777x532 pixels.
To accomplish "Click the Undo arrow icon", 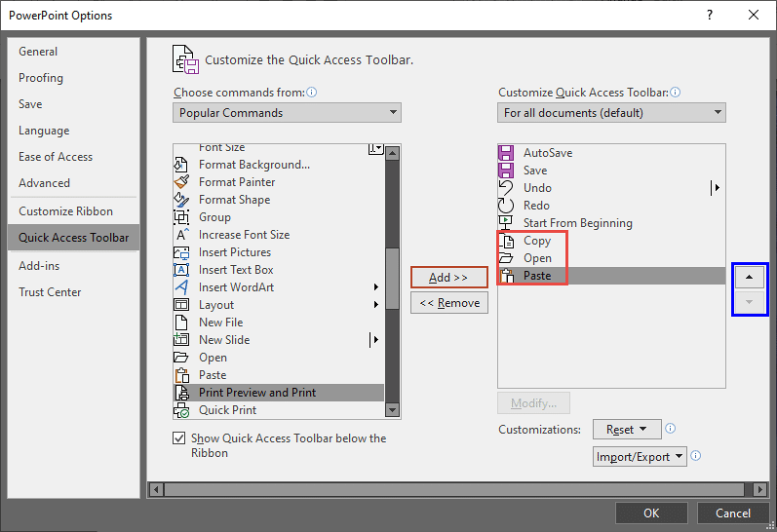I will tap(506, 188).
